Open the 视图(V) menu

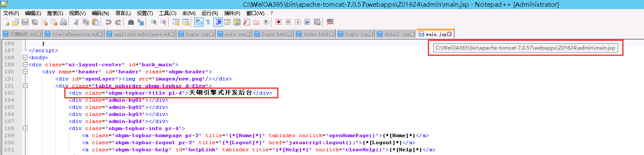pyautogui.click(x=77, y=13)
